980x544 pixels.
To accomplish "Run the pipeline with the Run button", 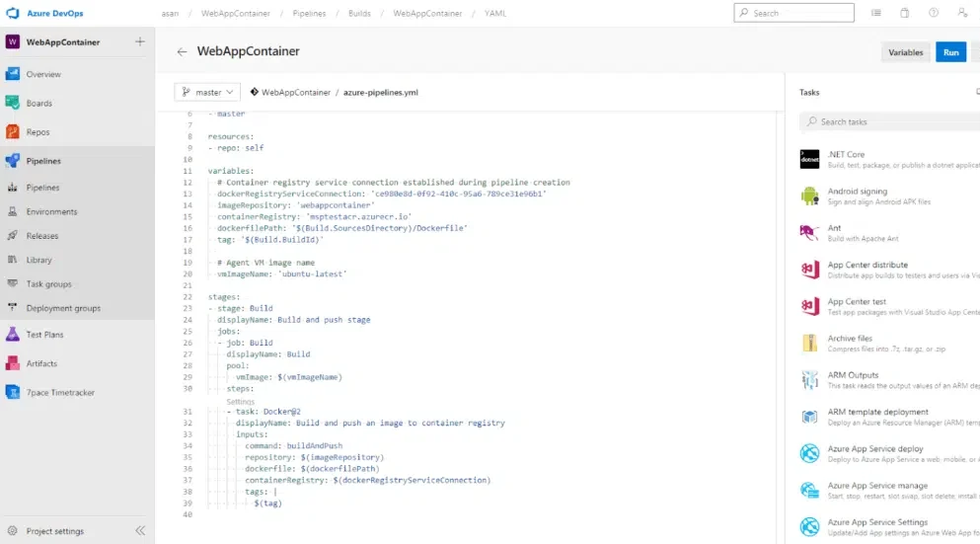I will click(x=950, y=52).
